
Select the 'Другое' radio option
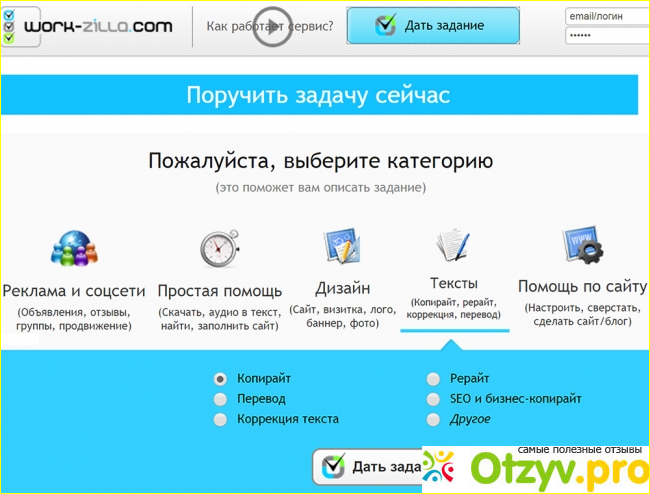433,419
